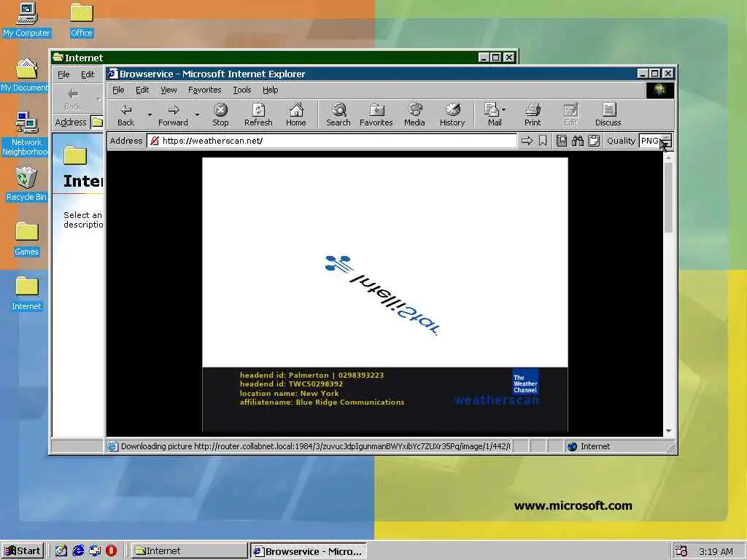This screenshot has height=560, width=747.
Task: Open the View menu
Action: coord(169,90)
